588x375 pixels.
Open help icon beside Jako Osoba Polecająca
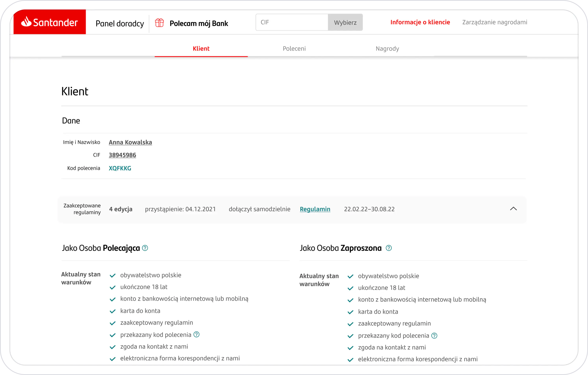145,248
